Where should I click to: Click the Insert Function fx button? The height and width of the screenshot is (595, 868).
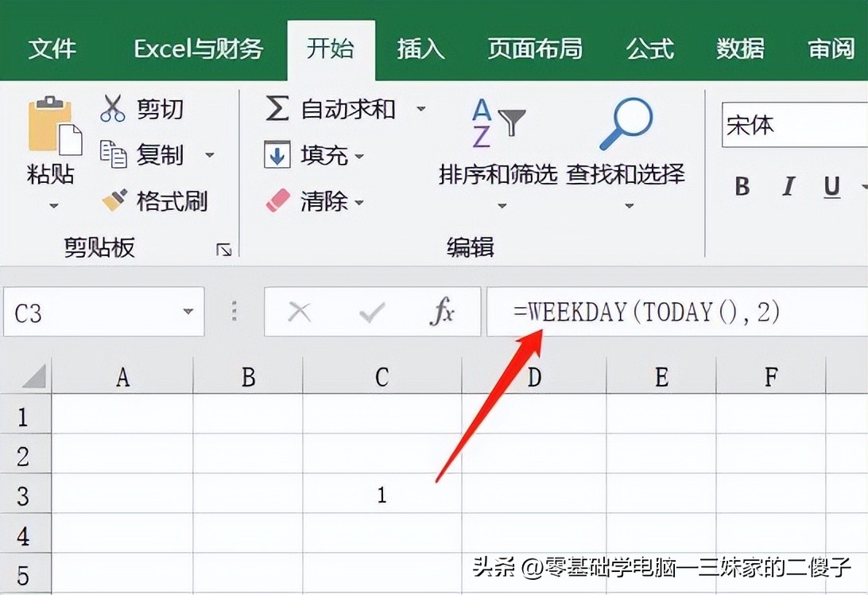click(441, 313)
